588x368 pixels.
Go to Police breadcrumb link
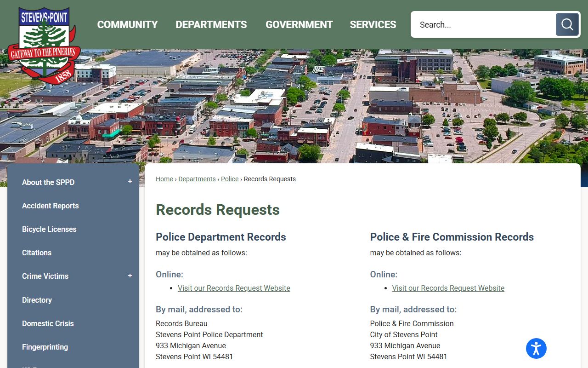[230, 179]
